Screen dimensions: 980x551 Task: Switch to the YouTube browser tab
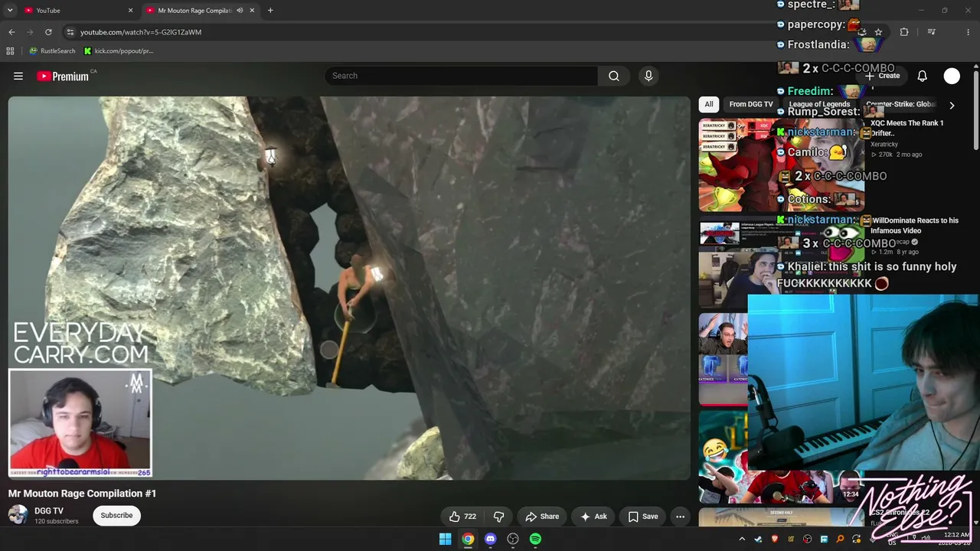[77, 11]
